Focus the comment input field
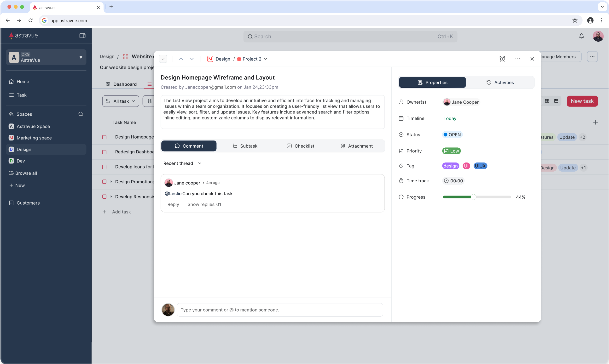The width and height of the screenshot is (609, 364). [280, 310]
